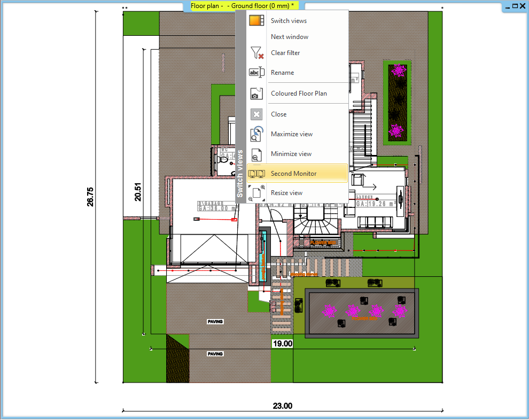The image size is (529, 420).
Task: Click the Resize view icon
Action: 256,193
